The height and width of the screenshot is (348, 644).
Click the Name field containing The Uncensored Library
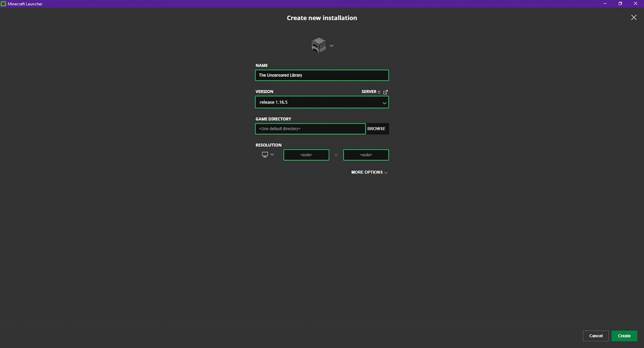[x=321, y=75]
